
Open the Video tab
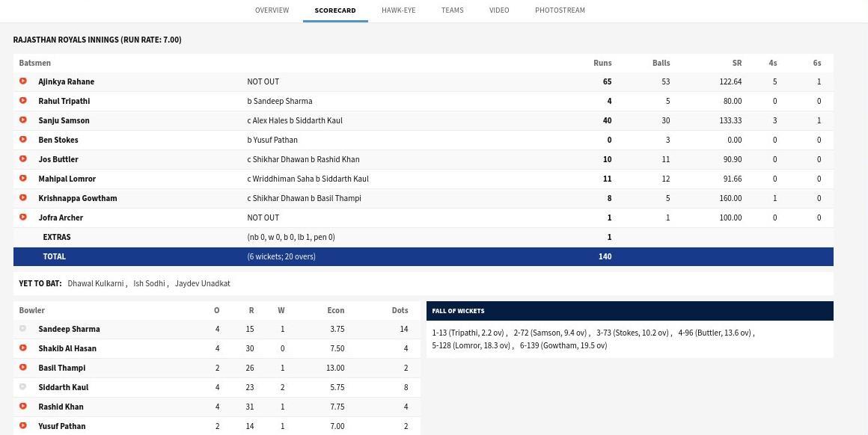click(499, 10)
